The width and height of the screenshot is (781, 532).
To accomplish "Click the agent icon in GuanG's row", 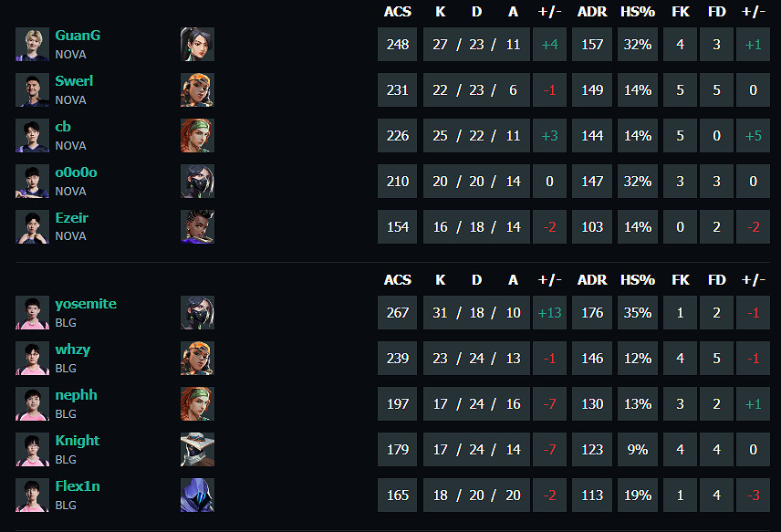I will pyautogui.click(x=197, y=45).
